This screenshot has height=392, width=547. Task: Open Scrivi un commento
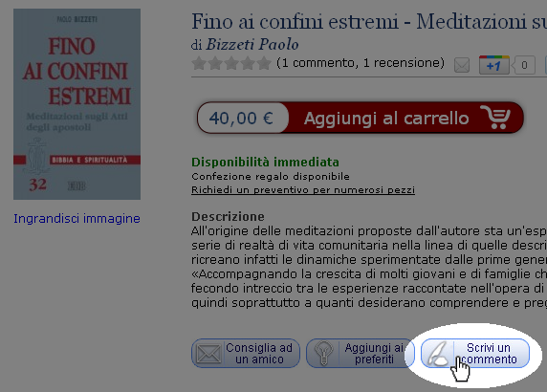[x=475, y=354]
